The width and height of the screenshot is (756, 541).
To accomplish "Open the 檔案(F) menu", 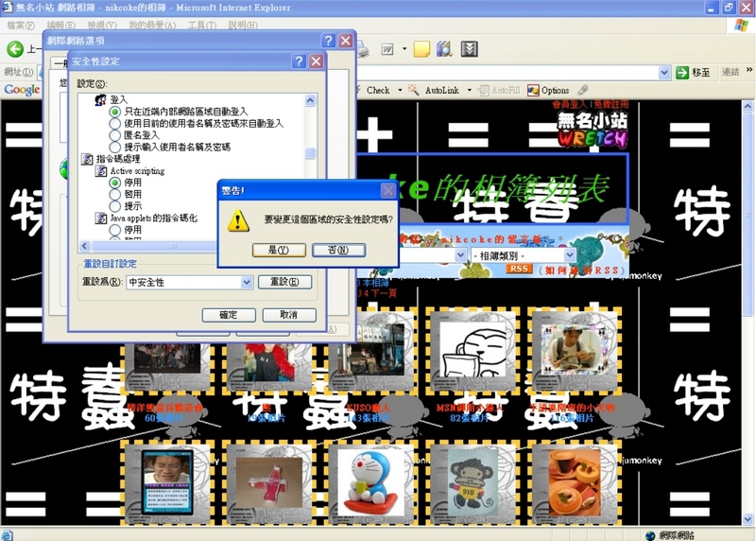I will [x=21, y=26].
